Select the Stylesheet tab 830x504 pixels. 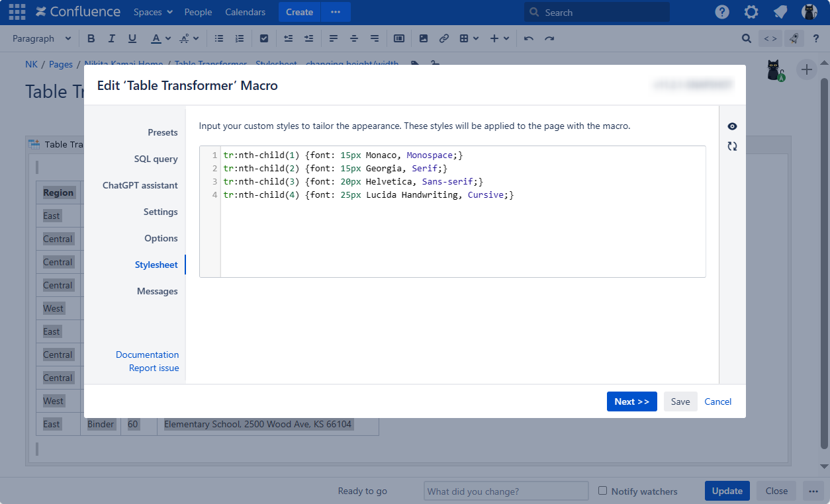(156, 265)
